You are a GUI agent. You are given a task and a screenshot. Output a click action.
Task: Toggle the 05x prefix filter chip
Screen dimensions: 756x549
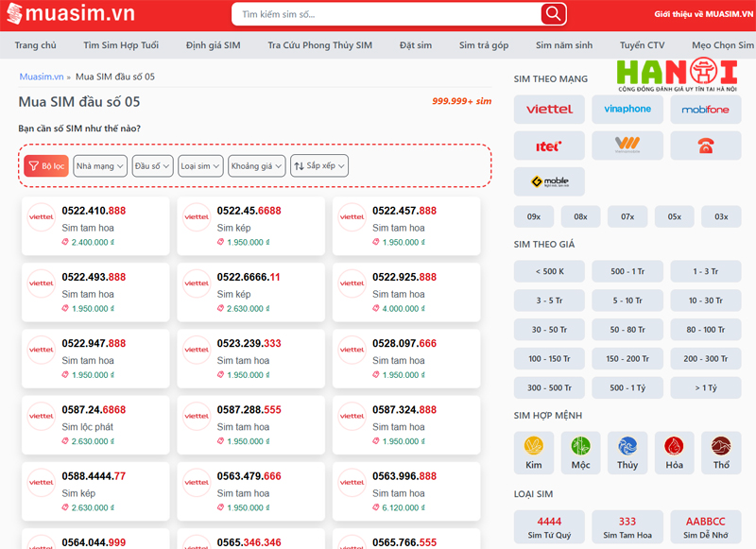tap(674, 216)
